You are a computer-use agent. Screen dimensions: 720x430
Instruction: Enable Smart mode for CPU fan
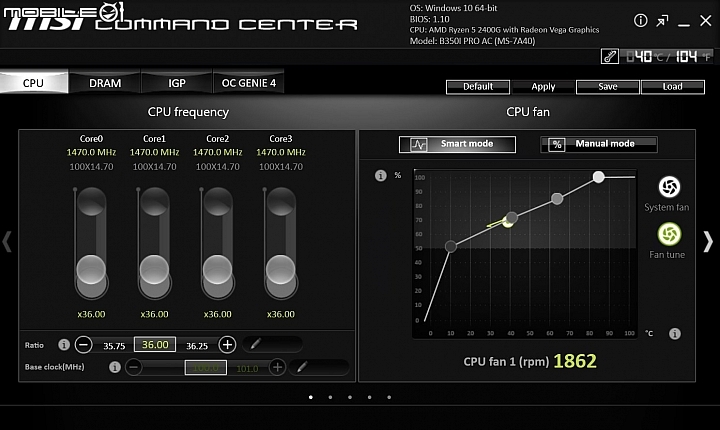(457, 144)
